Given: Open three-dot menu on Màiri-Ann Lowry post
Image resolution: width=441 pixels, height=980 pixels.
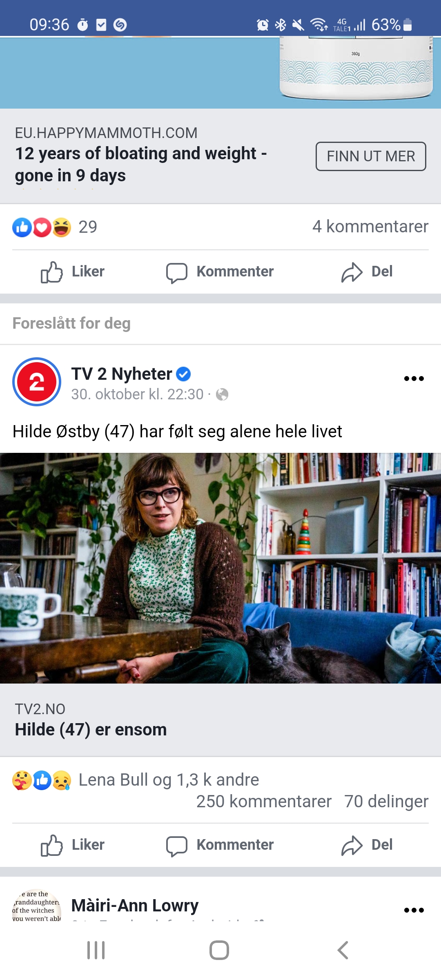Looking at the screenshot, I should 414,910.
